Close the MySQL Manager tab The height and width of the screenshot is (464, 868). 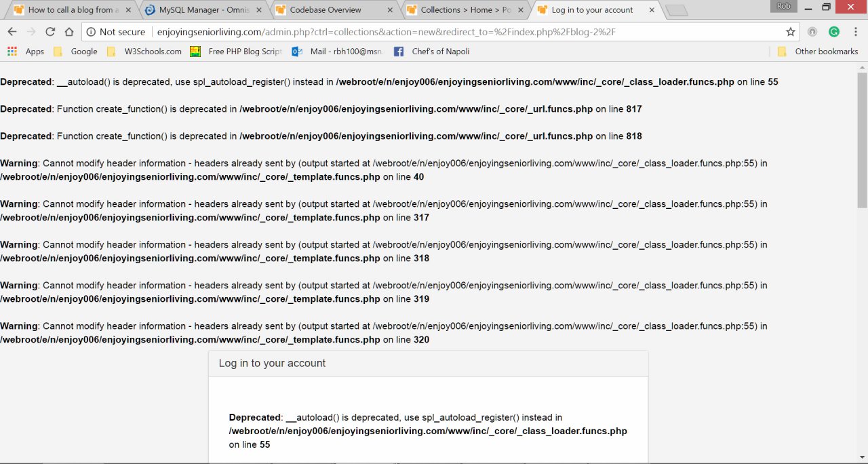pyautogui.click(x=258, y=10)
